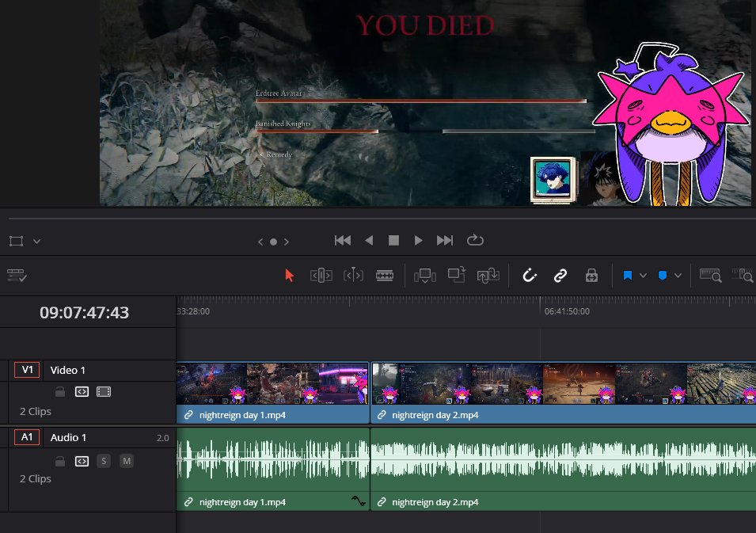Click the A1 destination control
Screen dimensions: 756x533
coord(27,437)
